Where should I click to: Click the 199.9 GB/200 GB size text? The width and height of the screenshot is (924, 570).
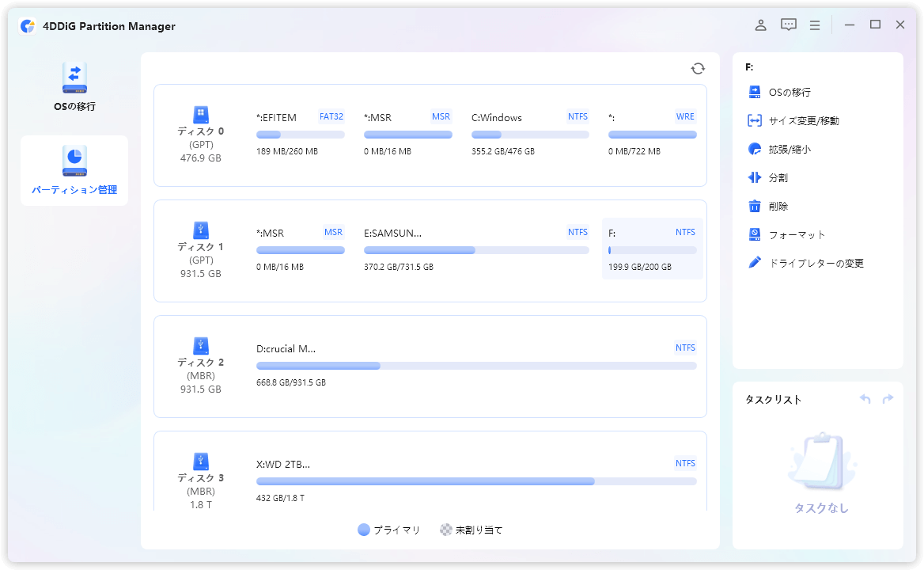(x=640, y=267)
